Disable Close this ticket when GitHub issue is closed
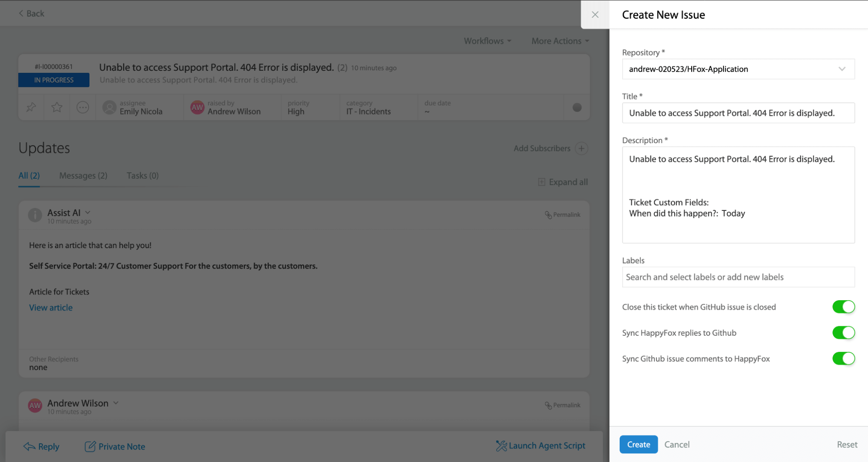This screenshot has width=868, height=462. (x=843, y=307)
